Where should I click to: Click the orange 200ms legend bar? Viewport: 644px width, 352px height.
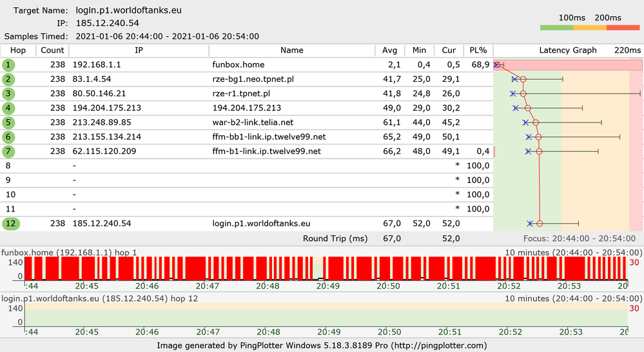(590, 28)
